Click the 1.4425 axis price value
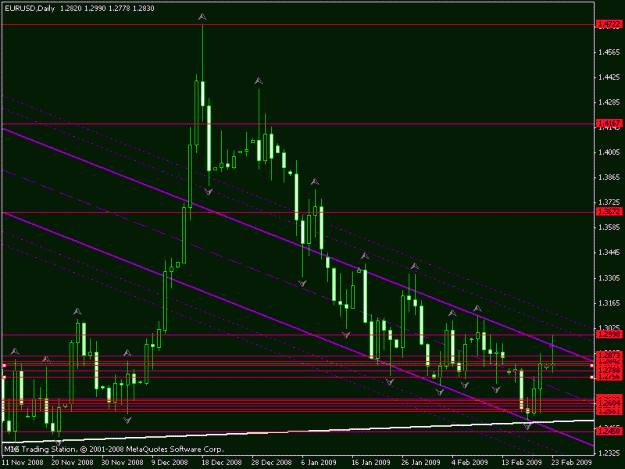The height and width of the screenshot is (469, 625). [610, 77]
